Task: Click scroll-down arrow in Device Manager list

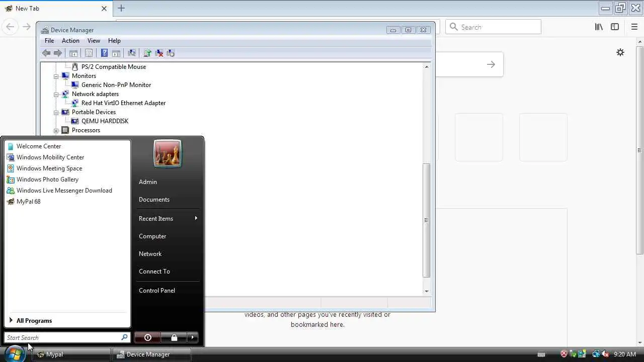Action: point(427,291)
